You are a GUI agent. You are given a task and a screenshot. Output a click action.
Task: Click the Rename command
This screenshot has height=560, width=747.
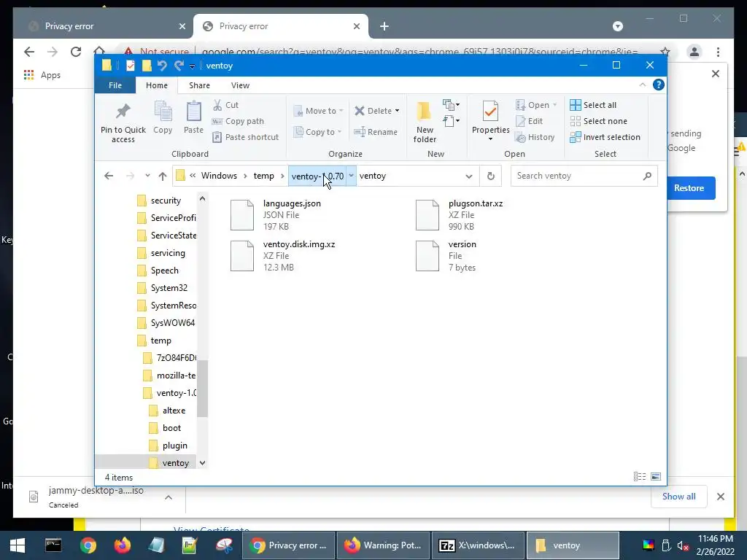tap(376, 132)
